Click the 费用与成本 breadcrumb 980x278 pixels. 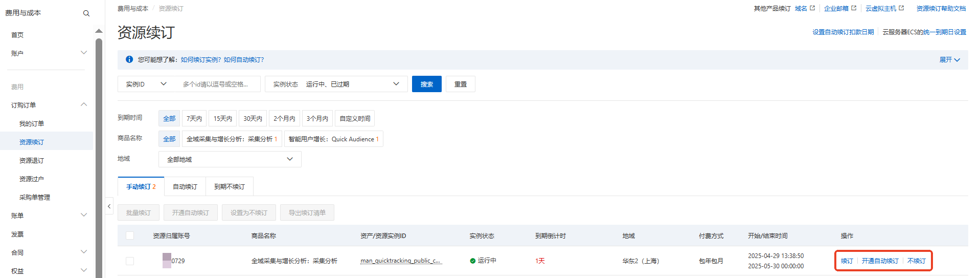[x=133, y=8]
